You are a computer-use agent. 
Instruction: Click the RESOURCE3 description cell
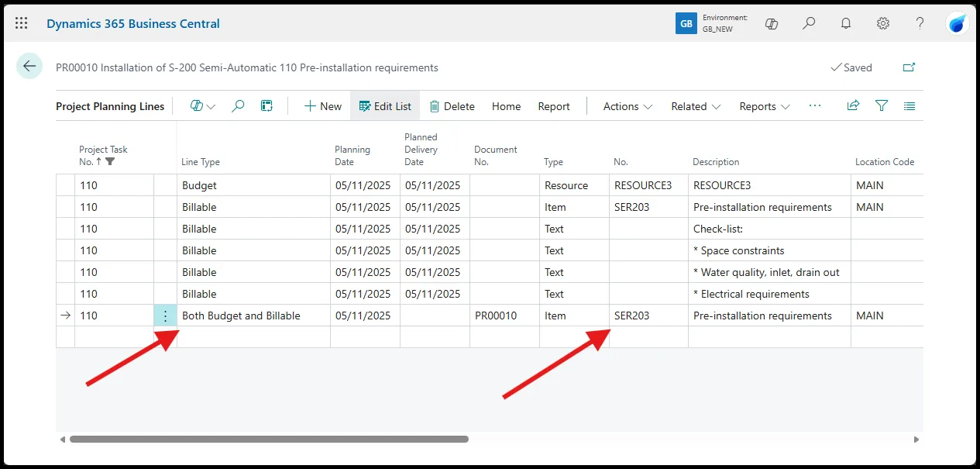point(770,185)
